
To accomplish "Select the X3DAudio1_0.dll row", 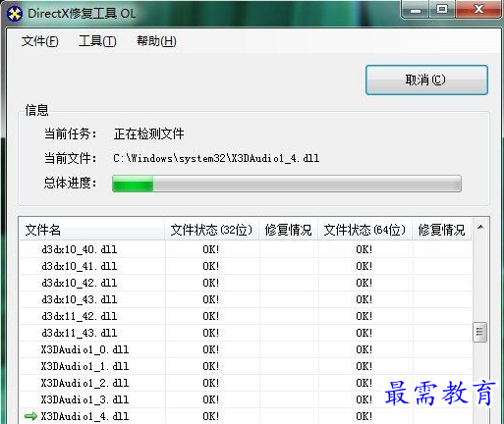I will click(x=246, y=349).
